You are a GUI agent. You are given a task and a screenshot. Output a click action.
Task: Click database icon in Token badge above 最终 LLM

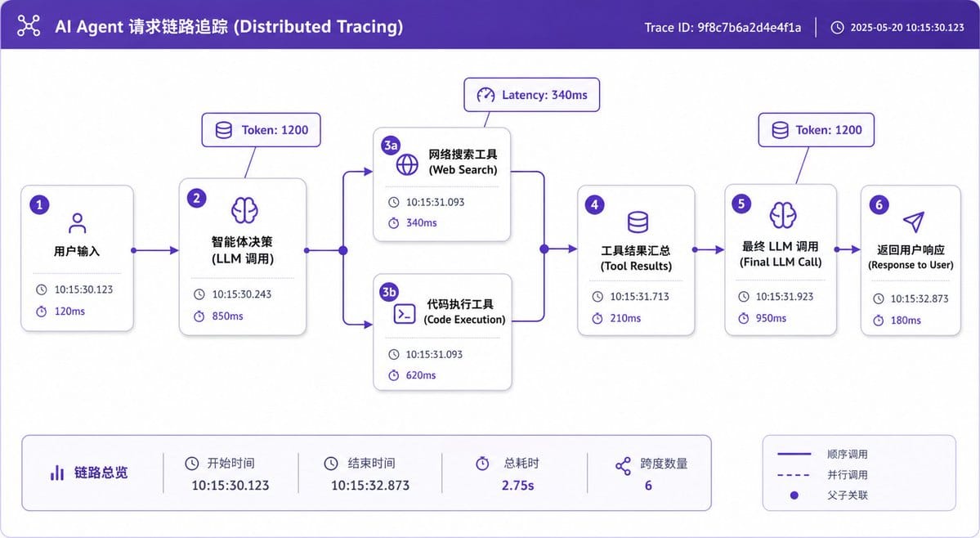click(780, 130)
